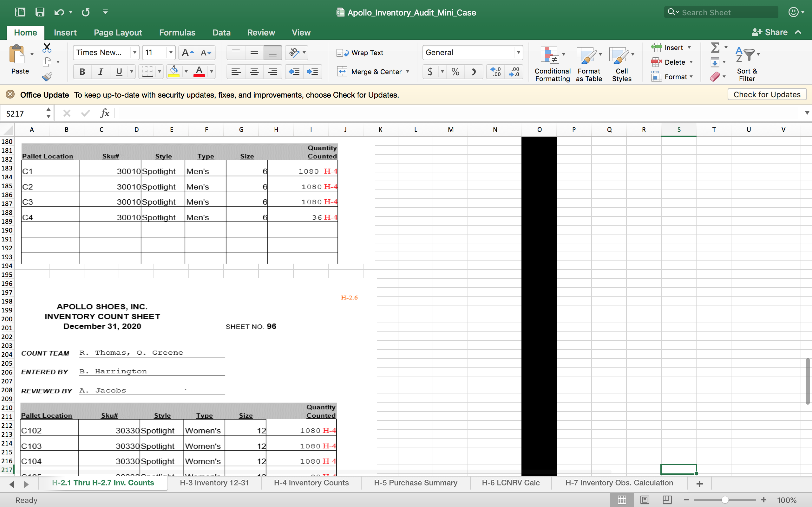Open the font name dropdown
This screenshot has height=507, width=812.
[x=134, y=53]
